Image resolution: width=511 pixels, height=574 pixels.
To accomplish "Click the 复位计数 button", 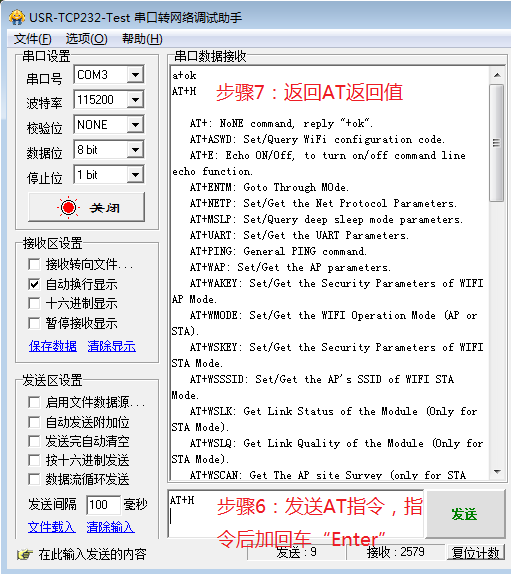I will point(475,552).
